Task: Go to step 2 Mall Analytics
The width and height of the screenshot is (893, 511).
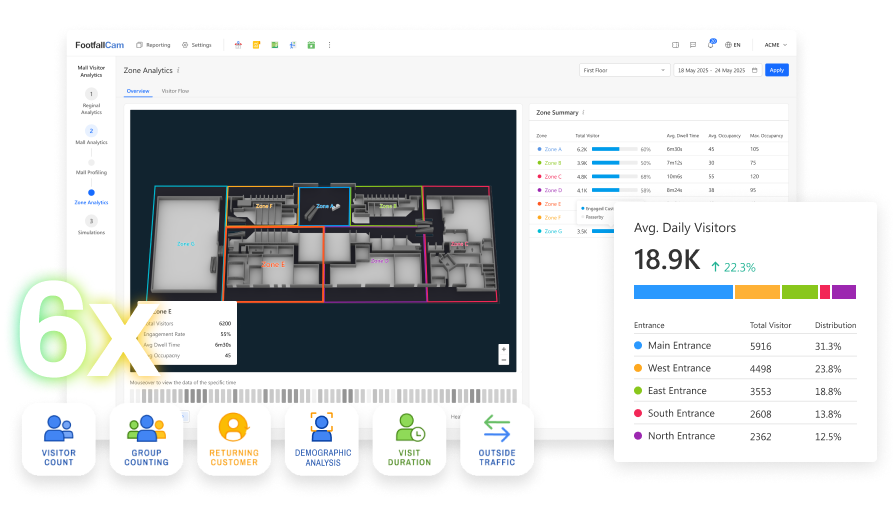Action: coord(91,135)
